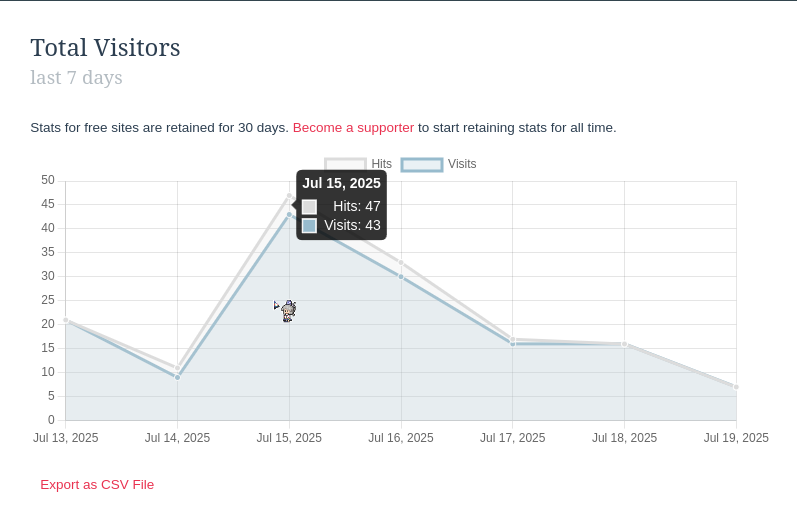This screenshot has width=797, height=506.
Task: Select the Jul 16 Hits data point
Action: click(x=401, y=263)
